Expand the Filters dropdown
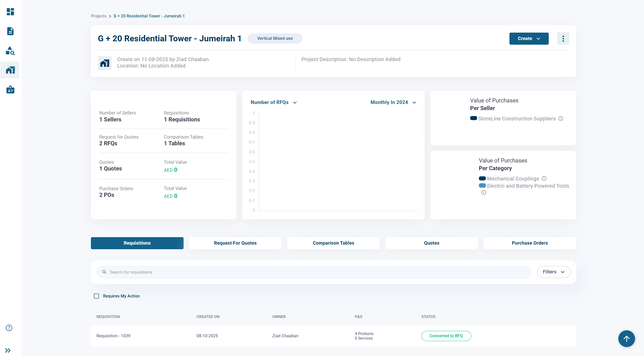 pos(554,272)
